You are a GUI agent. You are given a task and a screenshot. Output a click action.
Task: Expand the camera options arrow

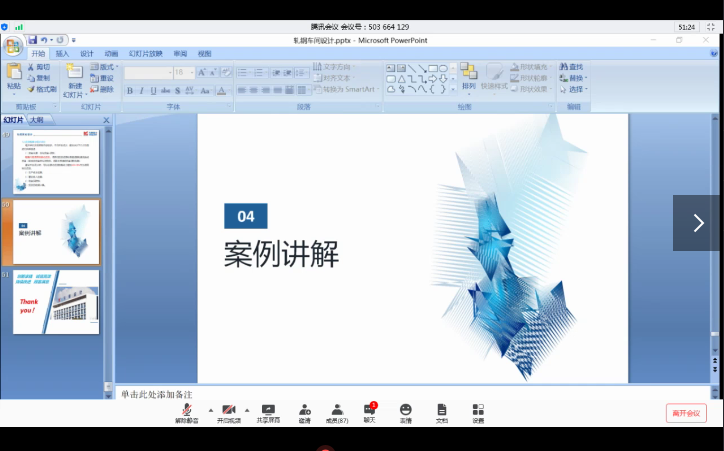[247, 410]
